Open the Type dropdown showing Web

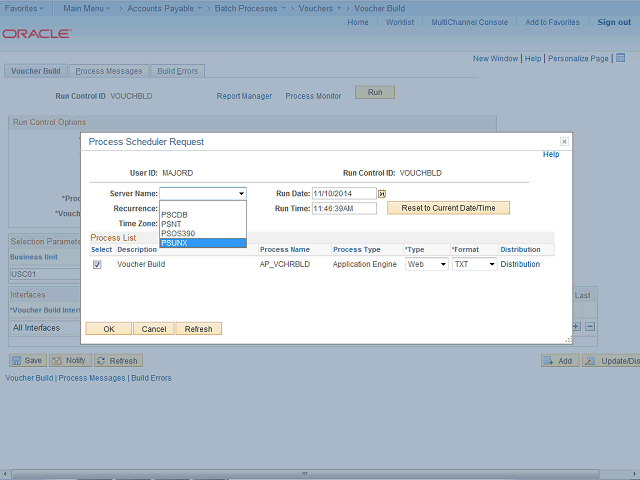(x=426, y=264)
